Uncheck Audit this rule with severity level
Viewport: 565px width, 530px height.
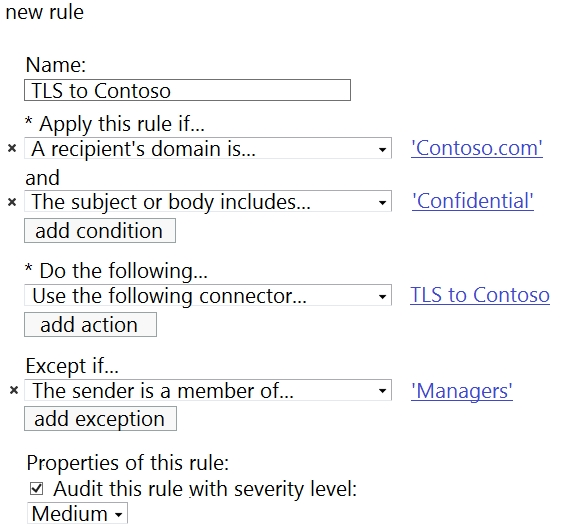pyautogui.click(x=37, y=489)
